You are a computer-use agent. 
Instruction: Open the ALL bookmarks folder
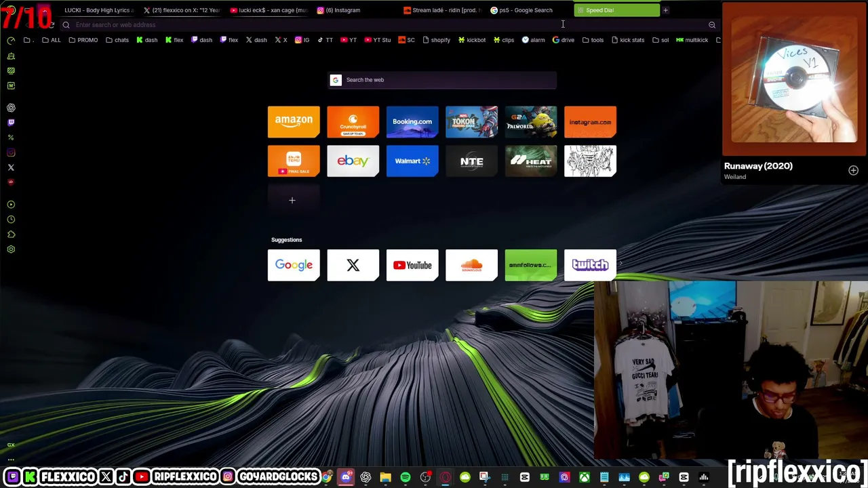click(51, 40)
